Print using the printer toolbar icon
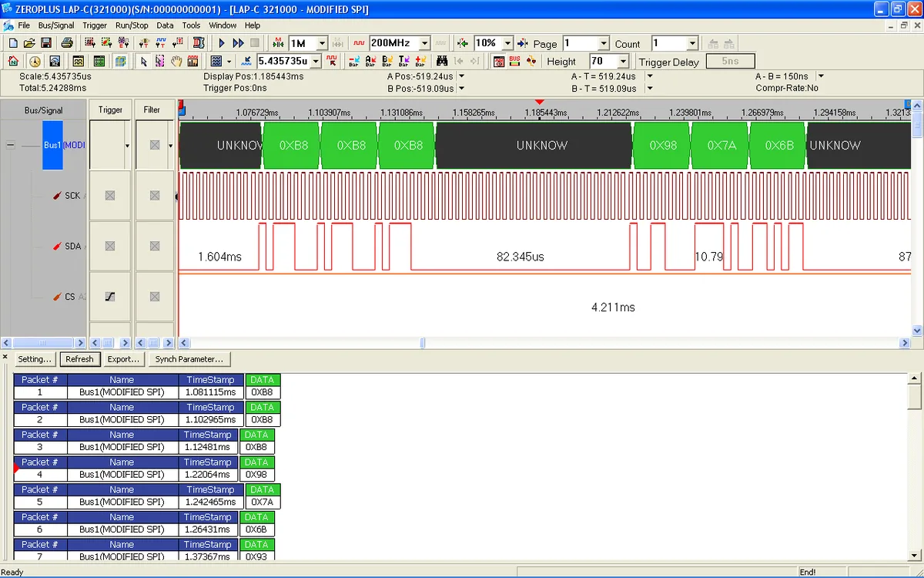This screenshot has width=924, height=578. tap(67, 43)
